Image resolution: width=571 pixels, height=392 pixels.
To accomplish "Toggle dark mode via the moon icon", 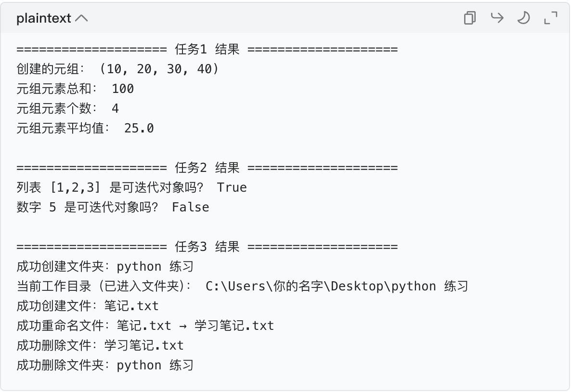I will [523, 18].
